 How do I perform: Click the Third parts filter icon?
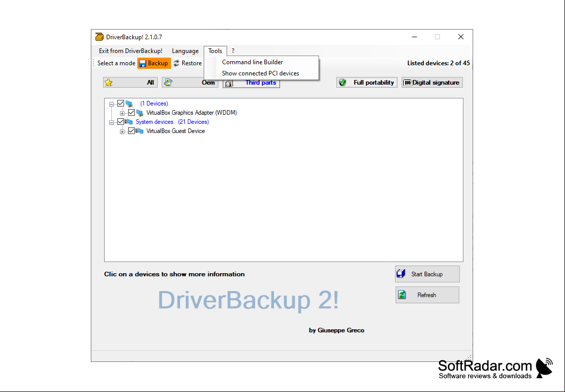tap(229, 84)
